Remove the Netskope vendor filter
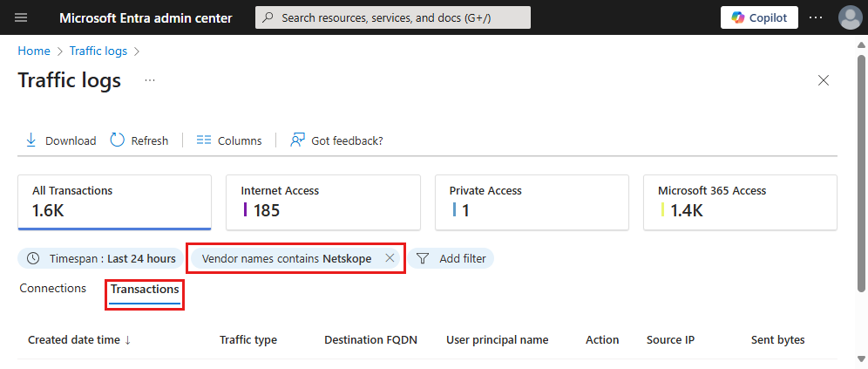The height and width of the screenshot is (369, 868). [390, 257]
